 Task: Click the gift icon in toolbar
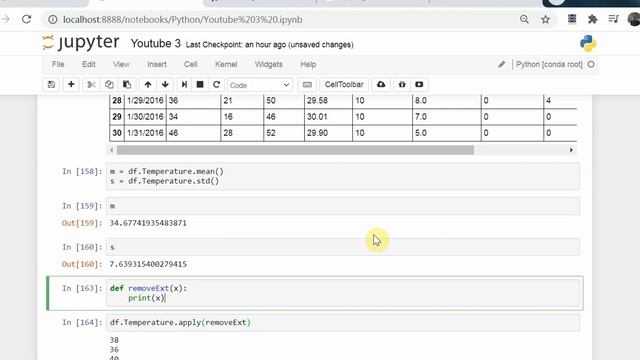pos(402,84)
